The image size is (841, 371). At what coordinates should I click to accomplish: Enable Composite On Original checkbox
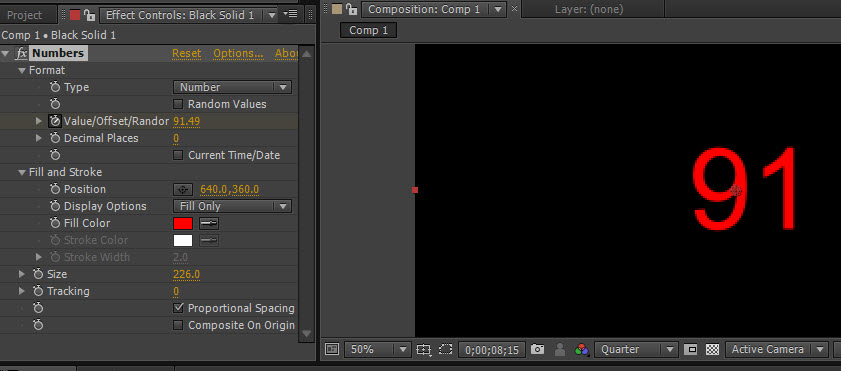(x=178, y=325)
